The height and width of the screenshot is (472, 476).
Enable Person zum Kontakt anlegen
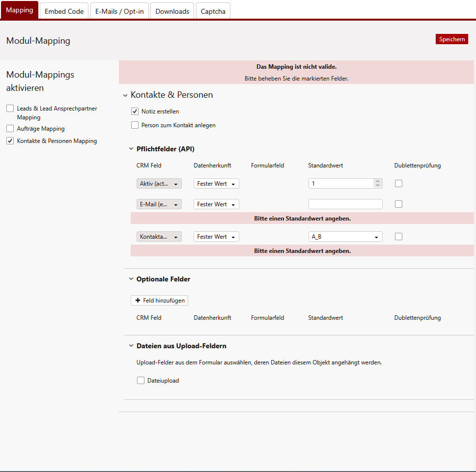135,125
